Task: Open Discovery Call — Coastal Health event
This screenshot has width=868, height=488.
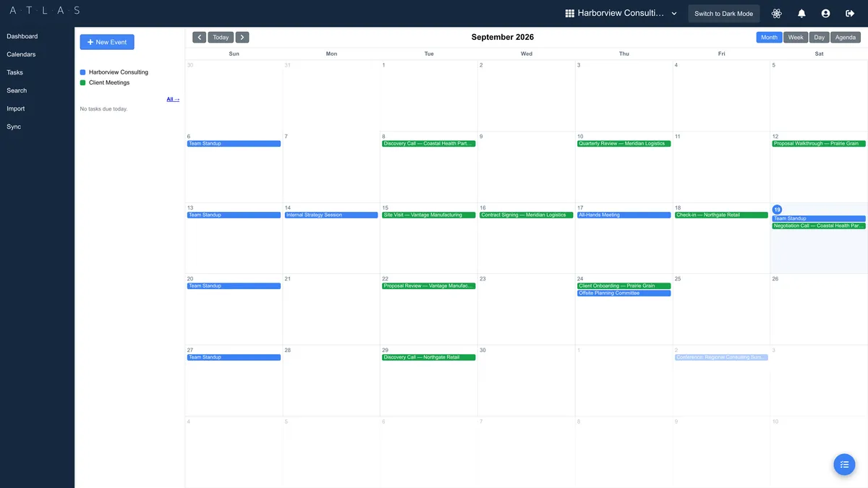Action: pos(429,144)
